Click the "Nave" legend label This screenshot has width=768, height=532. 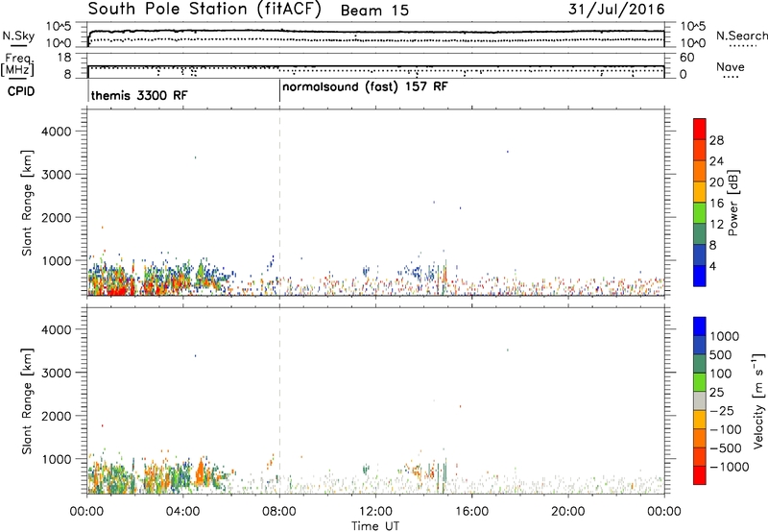[x=731, y=66]
